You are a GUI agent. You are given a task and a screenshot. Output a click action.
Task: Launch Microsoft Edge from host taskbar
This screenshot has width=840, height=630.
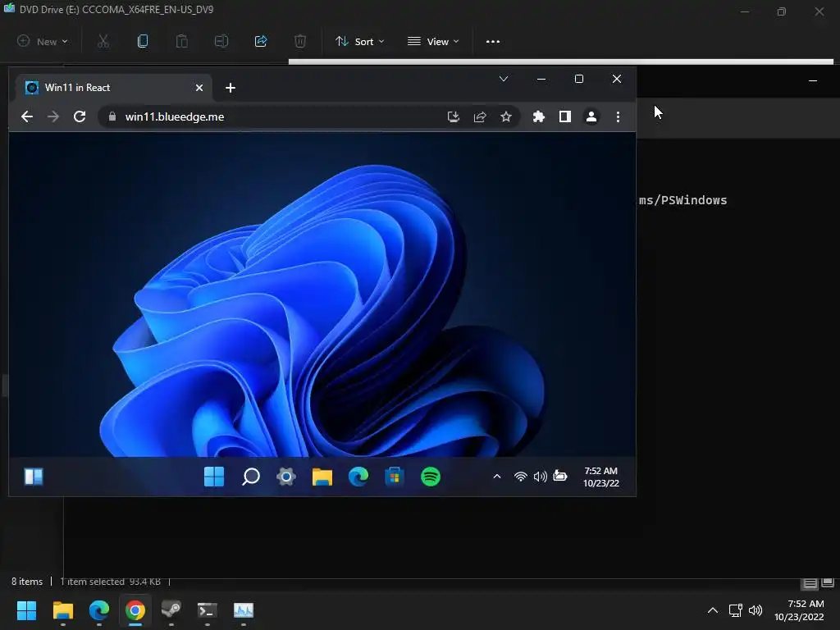pyautogui.click(x=99, y=610)
